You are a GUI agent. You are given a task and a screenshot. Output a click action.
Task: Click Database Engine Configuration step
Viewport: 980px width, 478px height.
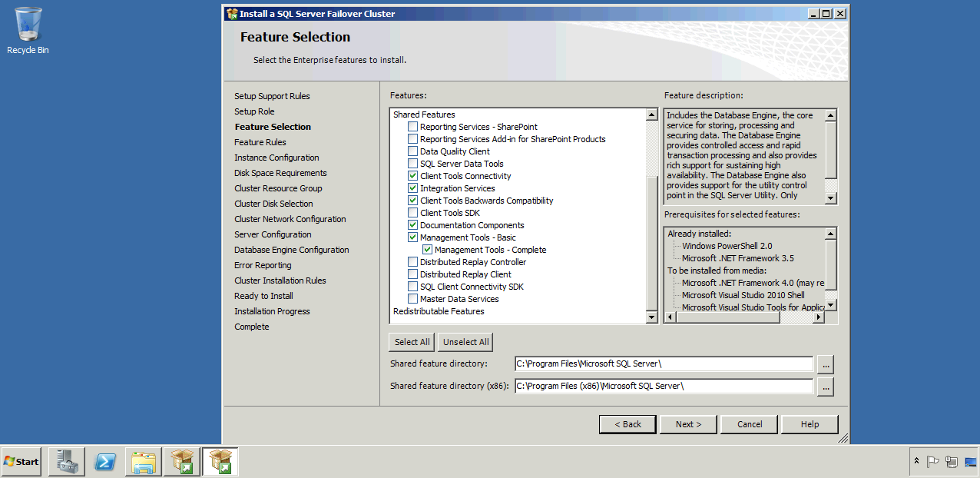coord(292,250)
